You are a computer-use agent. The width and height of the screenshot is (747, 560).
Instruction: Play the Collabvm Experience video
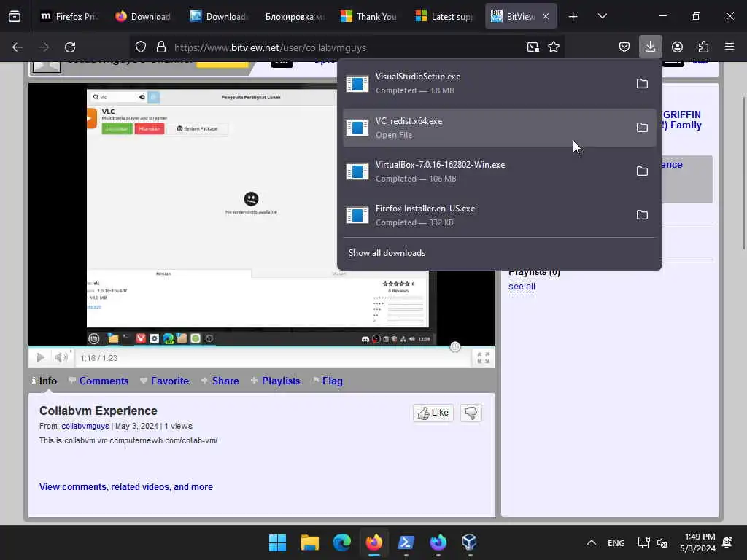coord(41,357)
